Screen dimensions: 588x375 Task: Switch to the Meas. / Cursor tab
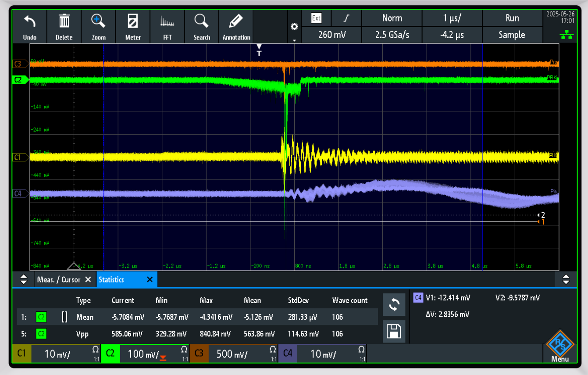point(59,279)
